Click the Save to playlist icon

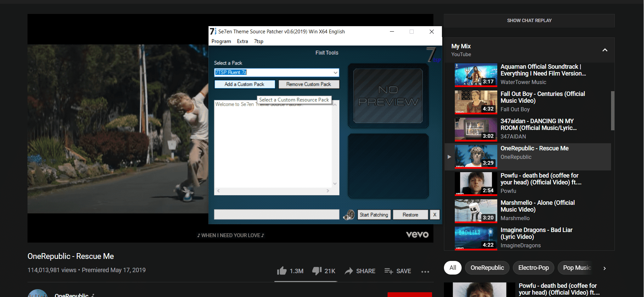point(389,271)
